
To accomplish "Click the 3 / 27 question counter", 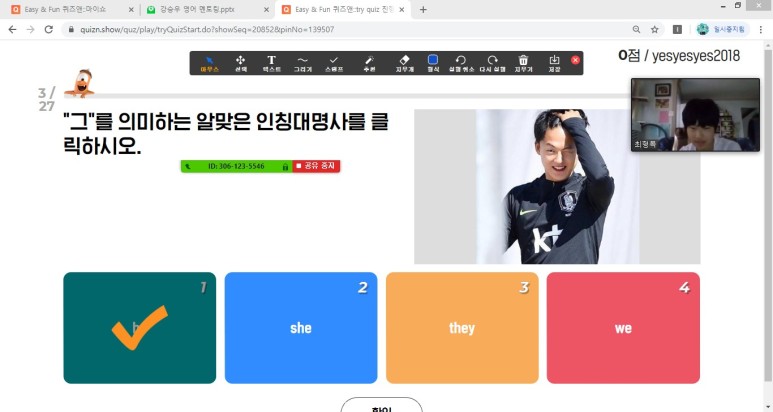I will click(47, 99).
